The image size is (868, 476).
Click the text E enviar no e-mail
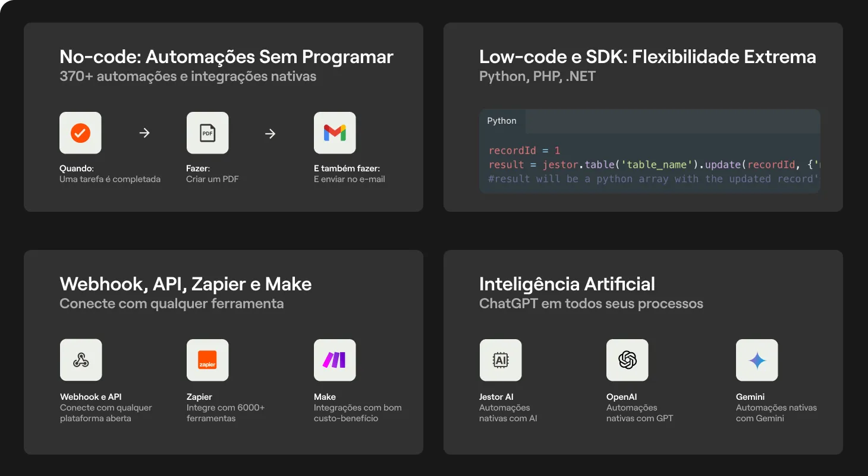click(350, 179)
